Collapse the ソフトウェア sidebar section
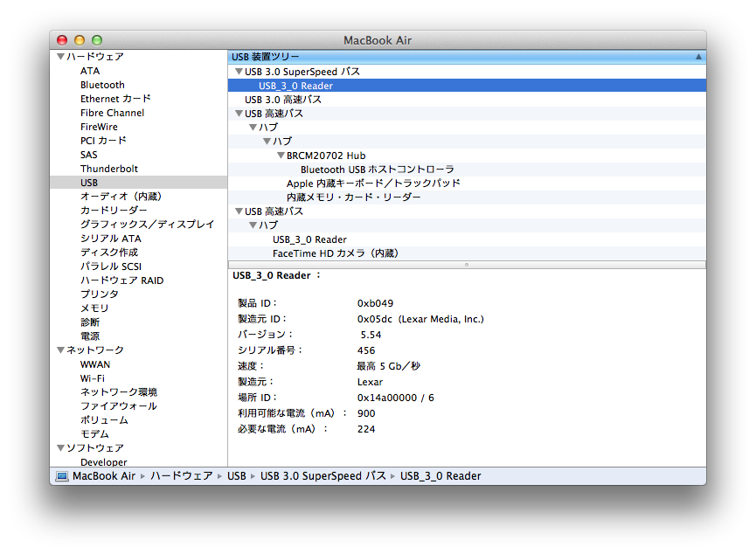756x554 pixels. tap(61, 448)
